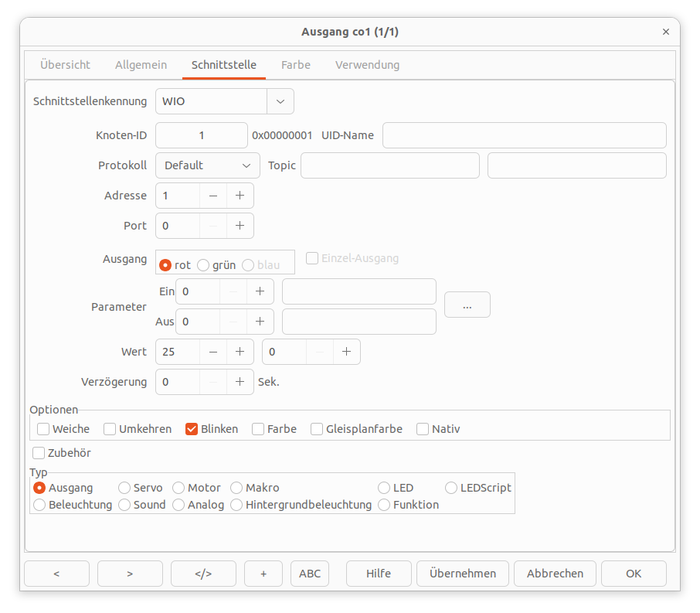Viewport: 700px width, 613px height.
Task: Enable the Umkehren option
Action: (x=110, y=429)
